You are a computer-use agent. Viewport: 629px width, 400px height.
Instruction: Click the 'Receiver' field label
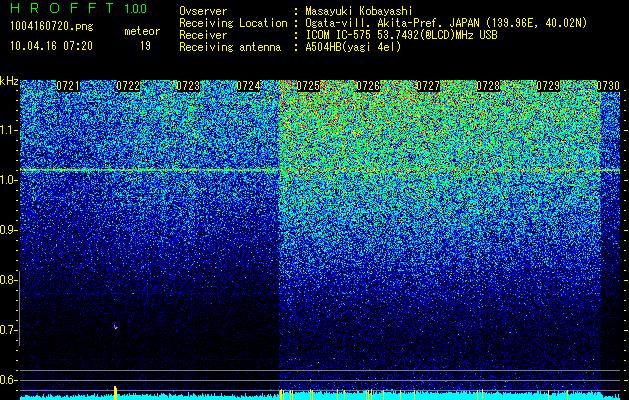[x=203, y=35]
